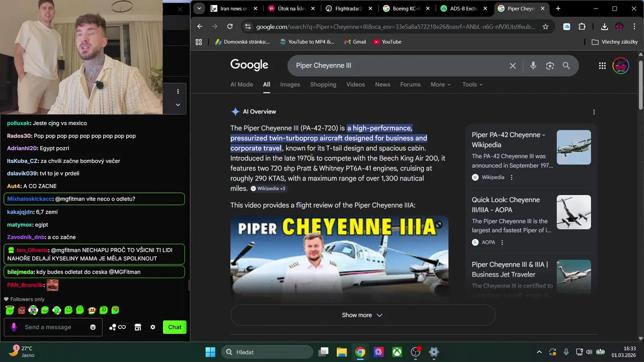Screen dimensions: 644x362
Task: Open the Google logo homepage
Action: (249, 65)
